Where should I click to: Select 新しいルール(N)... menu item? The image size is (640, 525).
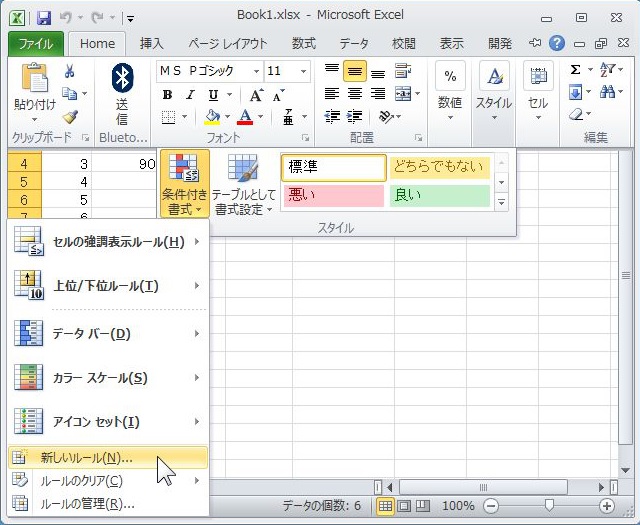pyautogui.click(x=108, y=457)
